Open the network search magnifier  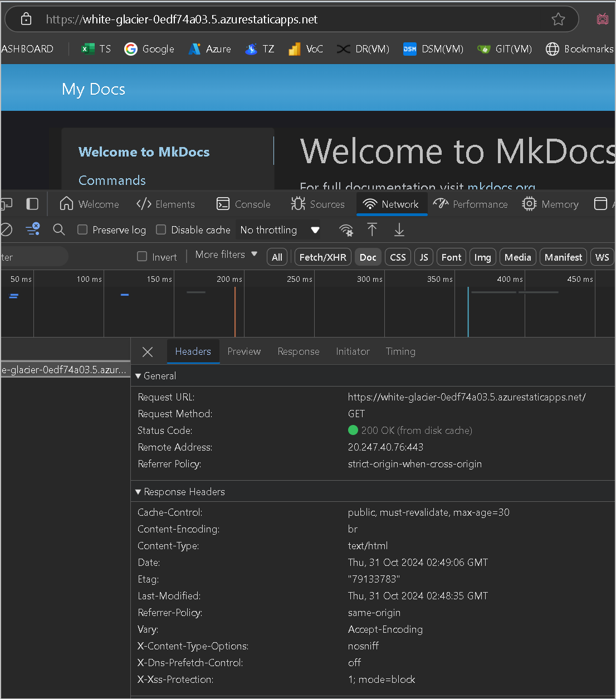coord(59,229)
